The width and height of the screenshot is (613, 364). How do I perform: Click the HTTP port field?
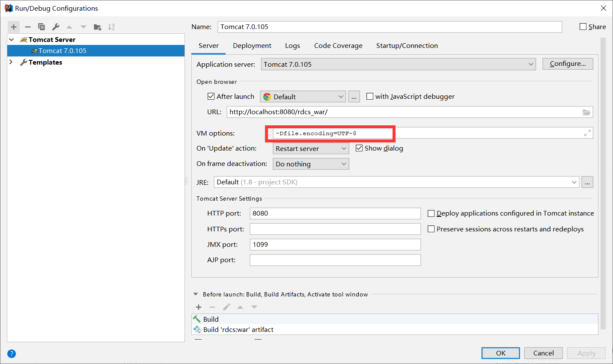(x=335, y=213)
